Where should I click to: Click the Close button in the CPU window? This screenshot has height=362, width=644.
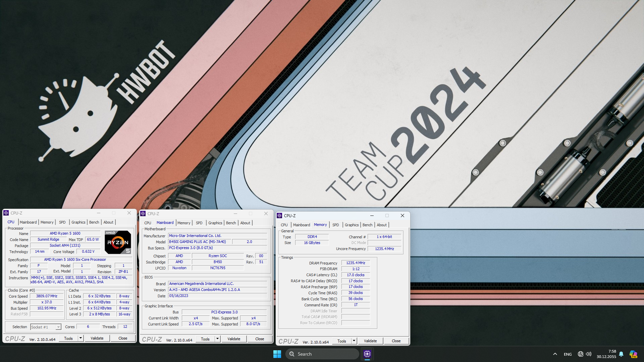pos(123,339)
